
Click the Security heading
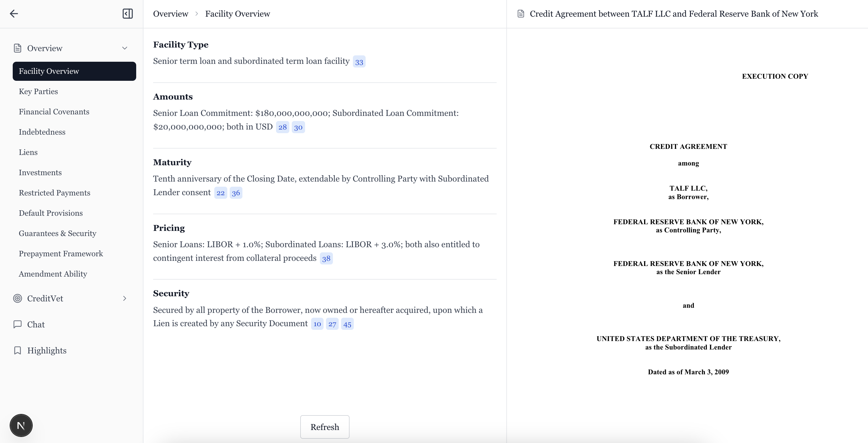pyautogui.click(x=171, y=294)
